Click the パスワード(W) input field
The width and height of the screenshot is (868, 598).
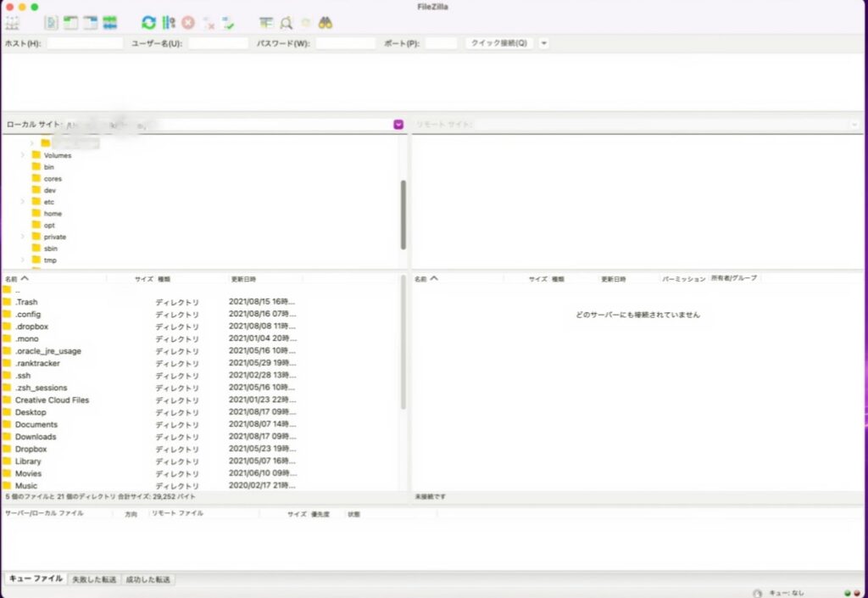coord(346,43)
